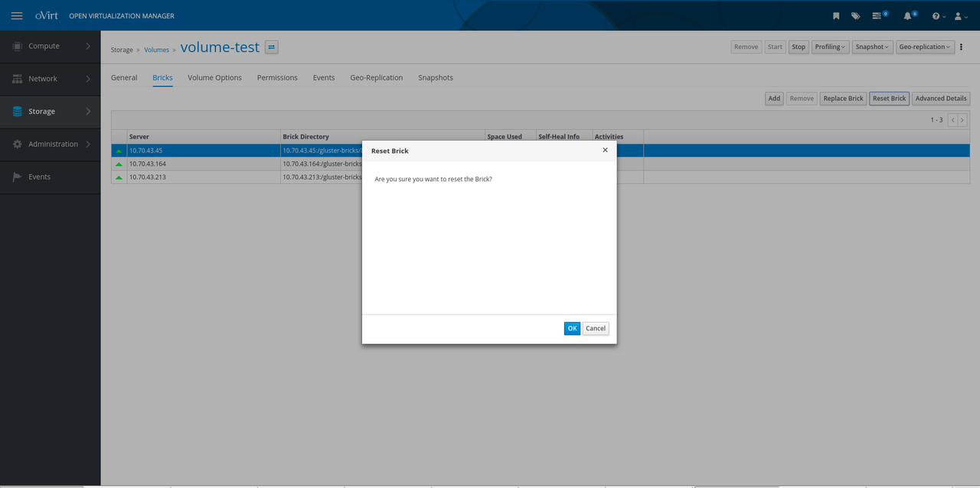Toggle the hamburger navigation menu
The height and width of the screenshot is (488, 980).
pos(17,15)
